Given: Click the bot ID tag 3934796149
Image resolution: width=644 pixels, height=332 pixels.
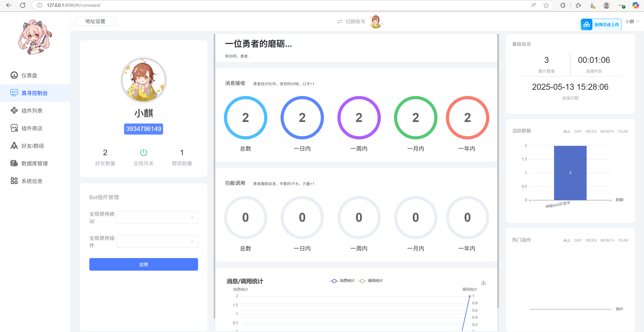Looking at the screenshot, I should tap(143, 129).
